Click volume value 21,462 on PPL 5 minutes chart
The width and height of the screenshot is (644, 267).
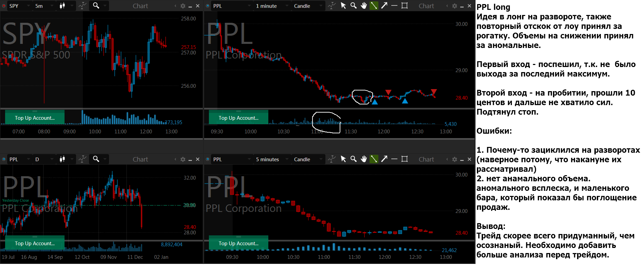(x=449, y=250)
